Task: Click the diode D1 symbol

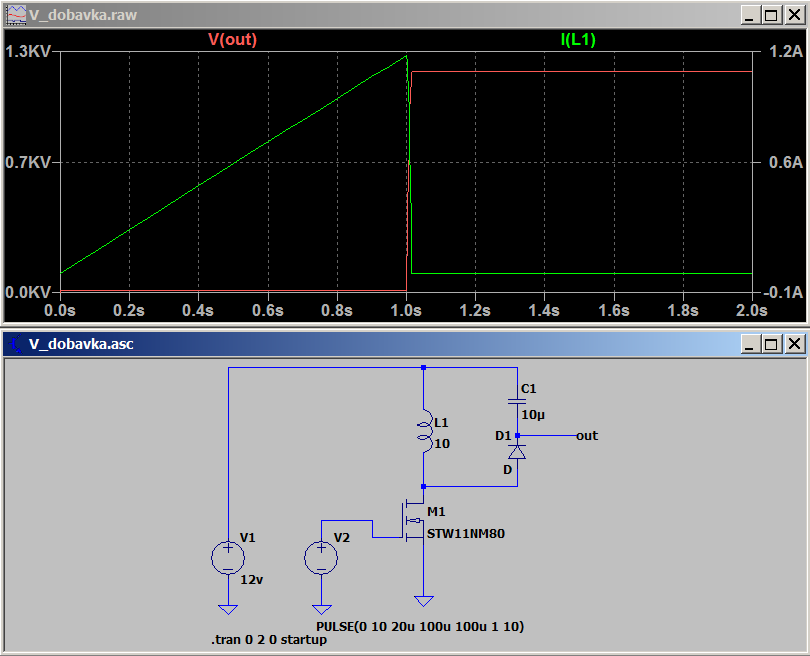Action: [517, 452]
